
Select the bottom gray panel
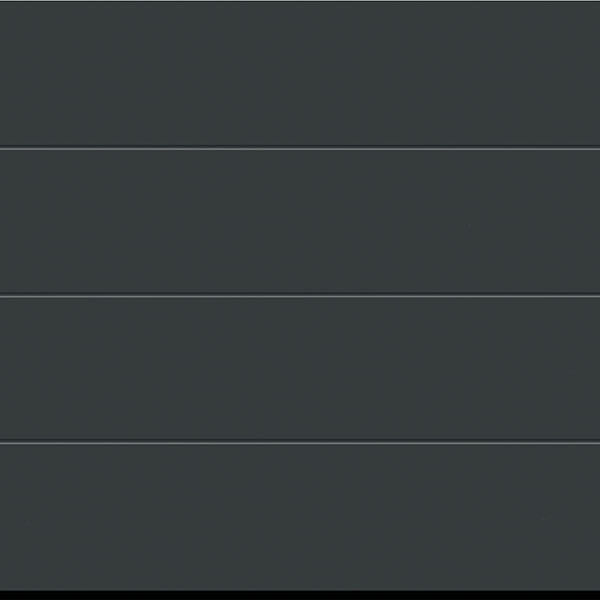tap(300, 517)
